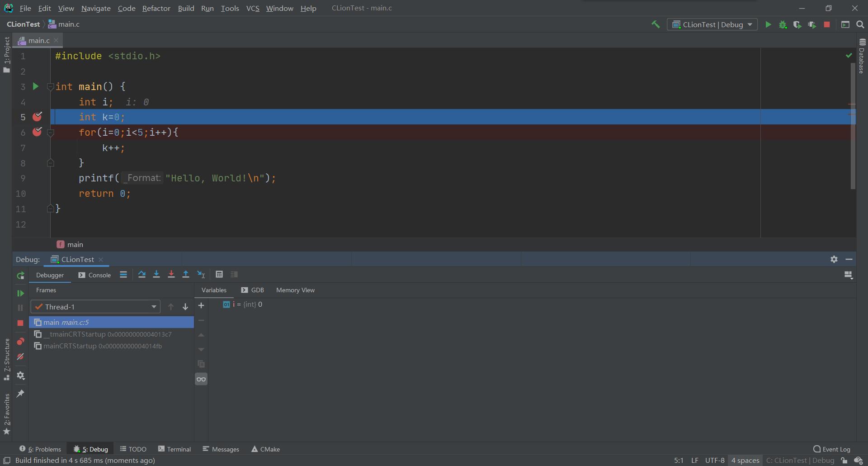This screenshot has height=466, width=868.
Task: Open CLionTest | Debug configuration dropdown
Action: (x=712, y=25)
